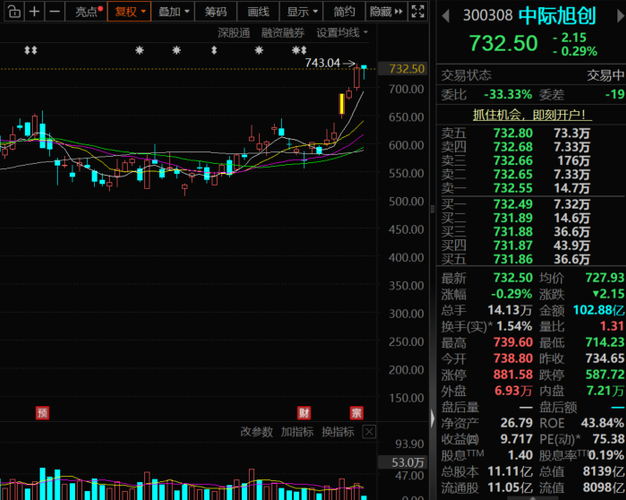Toggle the 筹码 chip distribution view

pos(216,12)
